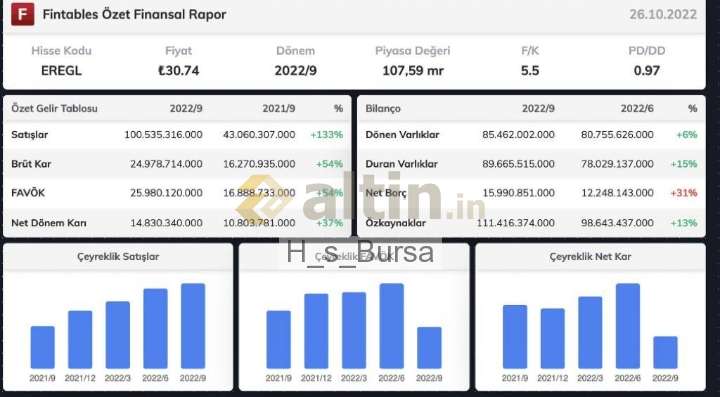This screenshot has width=720, height=397.
Task: Click the 26.10.2022 report date
Action: tap(663, 14)
